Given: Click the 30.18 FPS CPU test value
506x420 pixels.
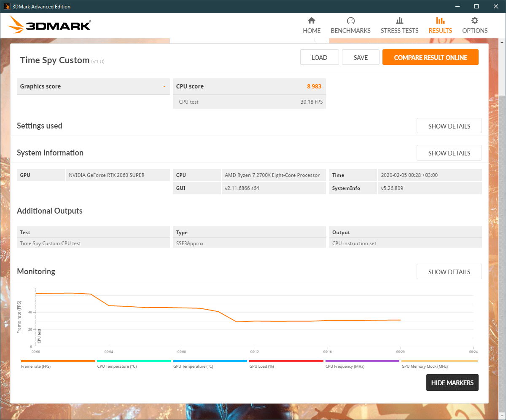Looking at the screenshot, I should tap(311, 102).
